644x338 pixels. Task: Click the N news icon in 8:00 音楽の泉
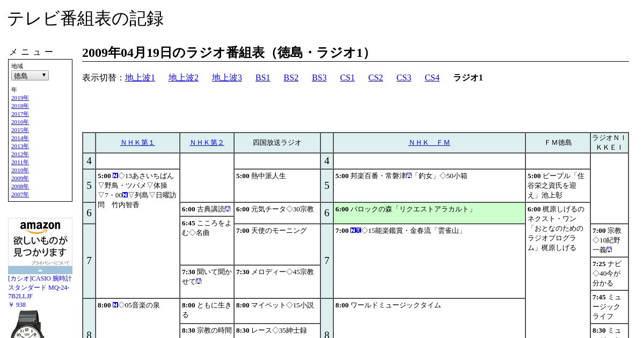pos(115,305)
